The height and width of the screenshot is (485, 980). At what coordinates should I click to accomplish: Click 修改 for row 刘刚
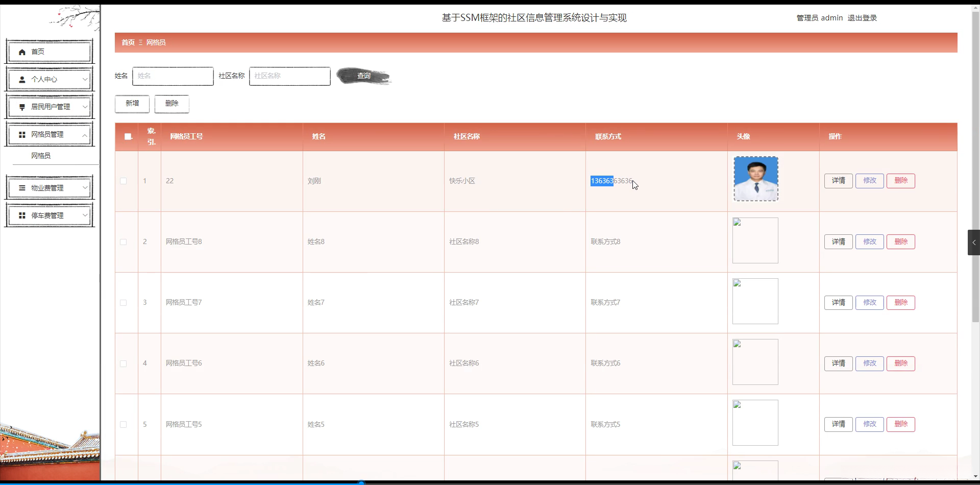(870, 181)
